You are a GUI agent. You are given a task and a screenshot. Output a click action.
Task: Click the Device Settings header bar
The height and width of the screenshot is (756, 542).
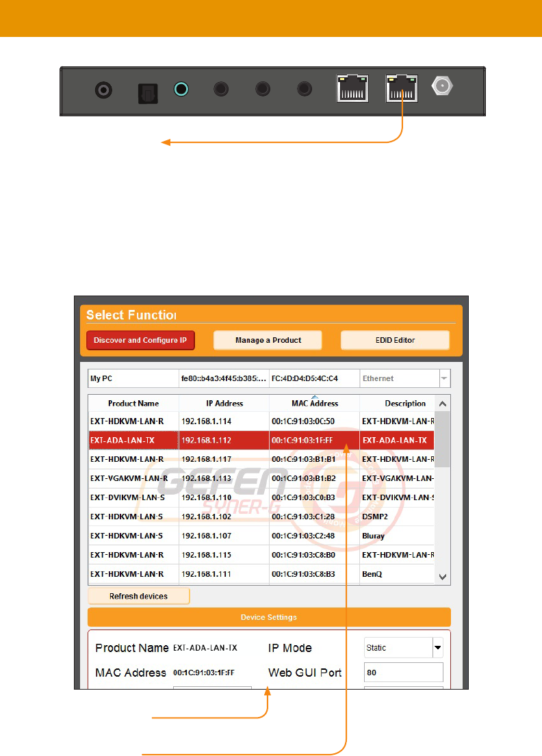coord(269,617)
